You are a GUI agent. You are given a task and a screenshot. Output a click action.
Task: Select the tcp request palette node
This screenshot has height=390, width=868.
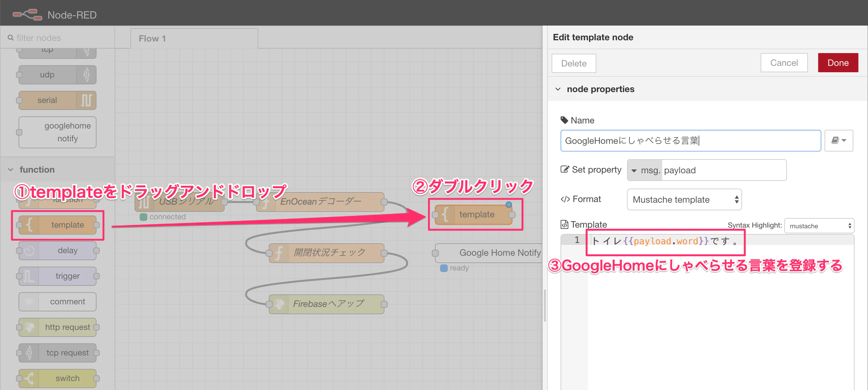(x=57, y=353)
